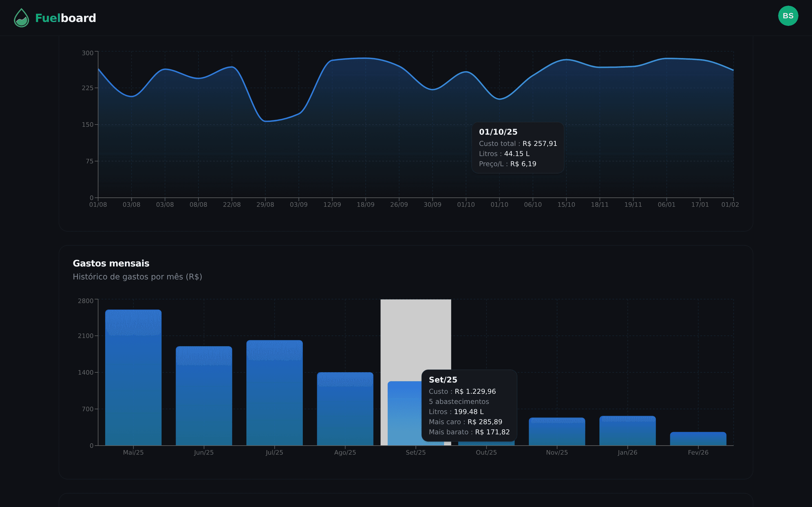Click the Set/25 tooltip card
Screen dimensions: 812x507
tap(469, 405)
